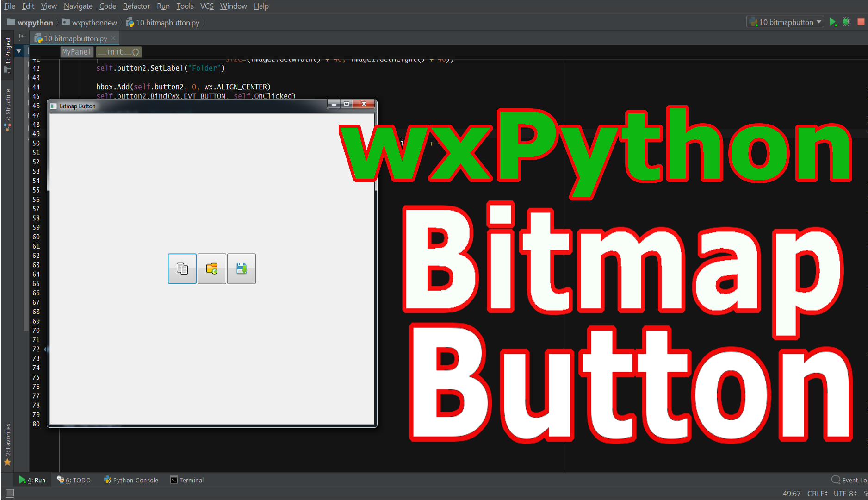Open the 6: TODO tool window
Screen dimensions: 868x500
[74, 480]
